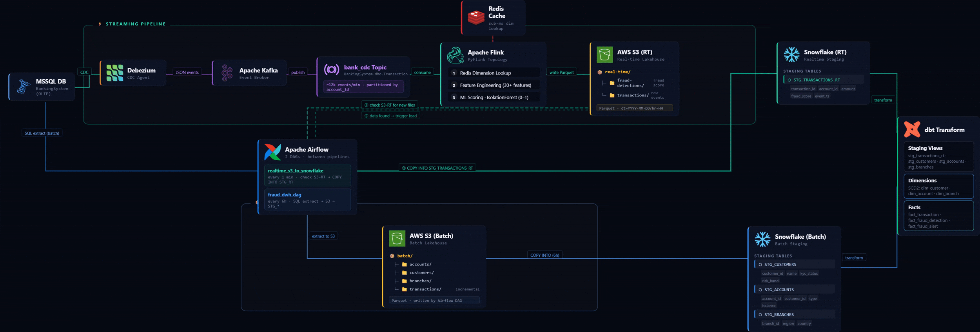Click the Apache Airflow pinwheel icon

pos(272,152)
